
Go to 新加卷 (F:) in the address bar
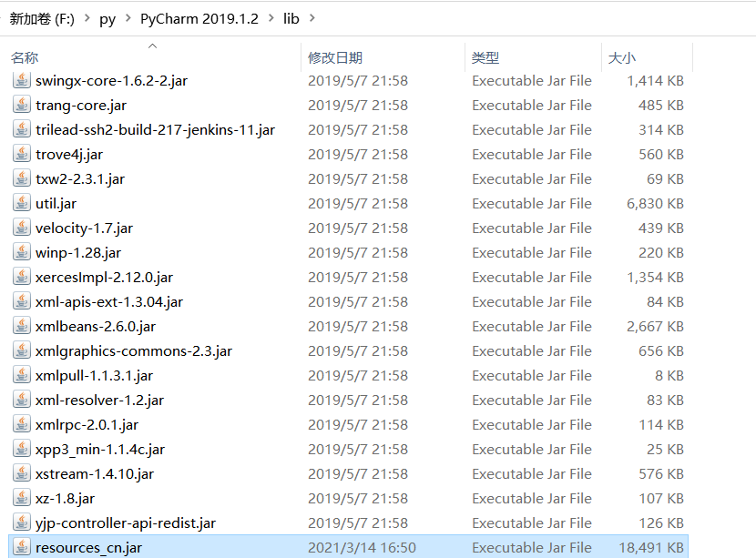42,19
